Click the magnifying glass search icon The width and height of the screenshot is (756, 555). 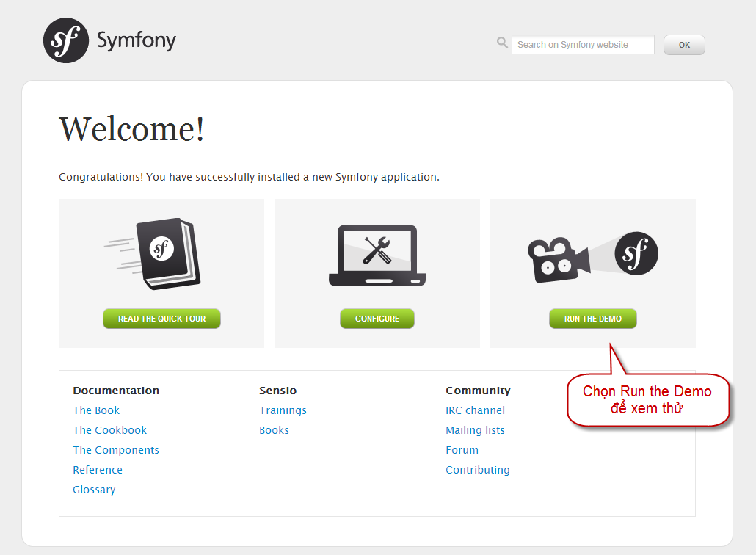pos(502,43)
